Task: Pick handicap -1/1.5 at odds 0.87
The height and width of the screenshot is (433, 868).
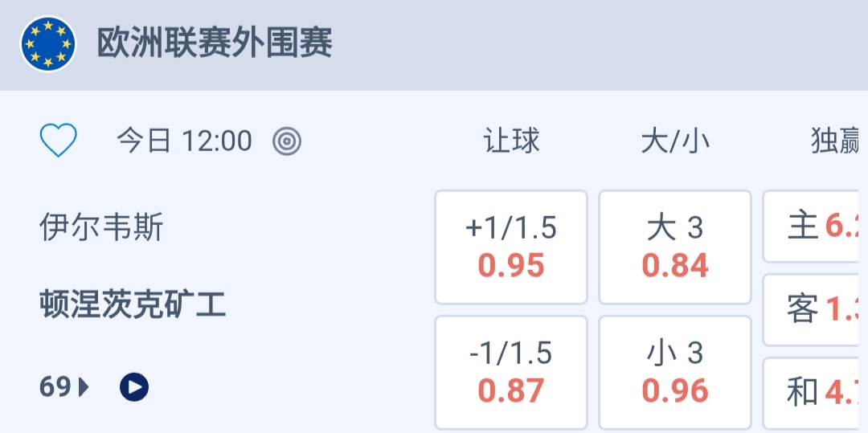Action: (x=511, y=373)
